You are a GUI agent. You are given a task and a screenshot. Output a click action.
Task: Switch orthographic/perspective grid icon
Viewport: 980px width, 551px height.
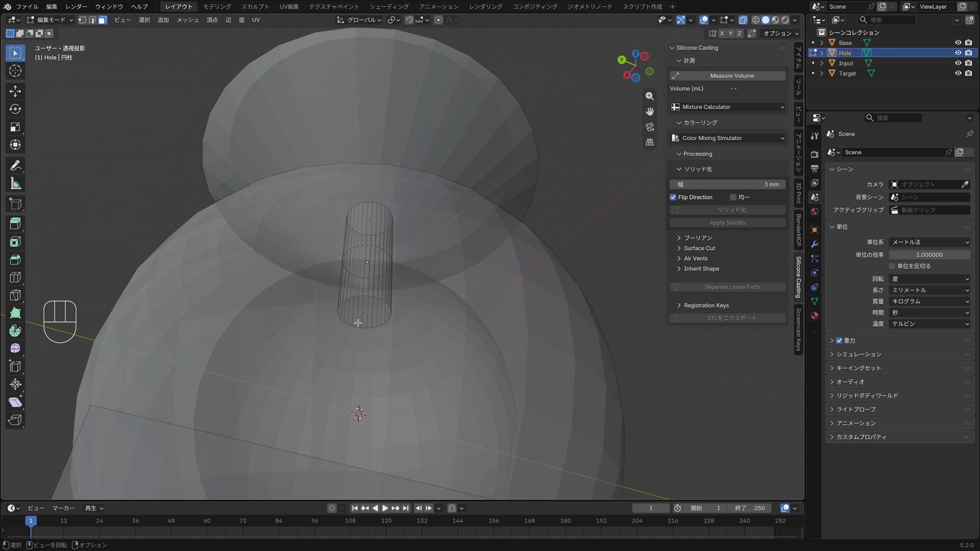[x=650, y=142]
